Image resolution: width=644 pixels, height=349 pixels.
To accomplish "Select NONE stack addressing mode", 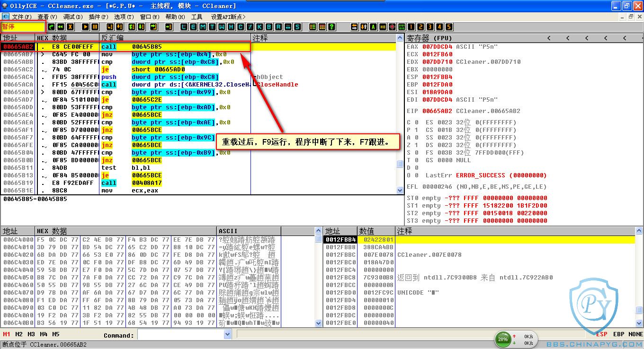I will 635,334.
